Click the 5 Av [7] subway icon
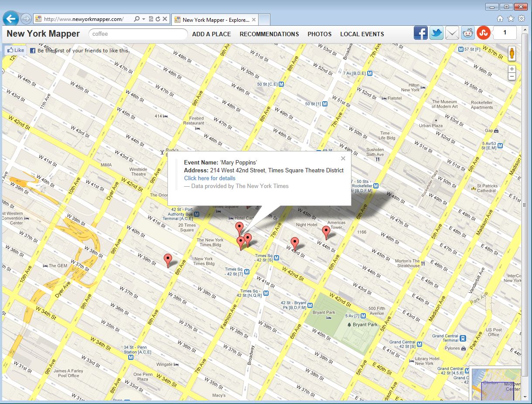 pyautogui.click(x=363, y=316)
